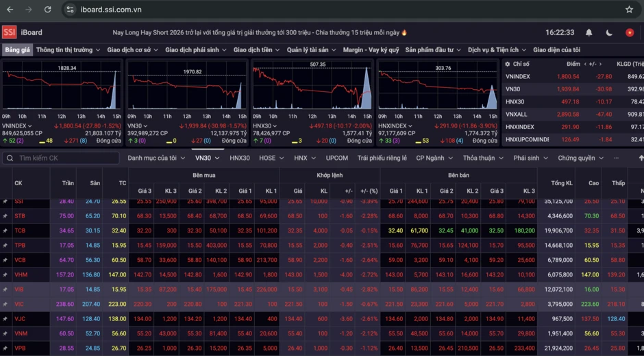This screenshot has height=356, width=644.
Task: Reload the browser page
Action: point(48,10)
